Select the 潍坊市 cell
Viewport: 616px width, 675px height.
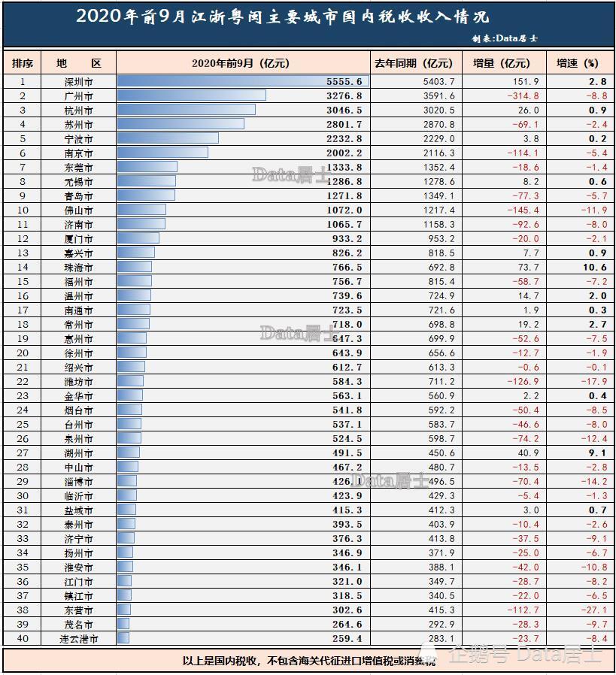click(x=79, y=381)
